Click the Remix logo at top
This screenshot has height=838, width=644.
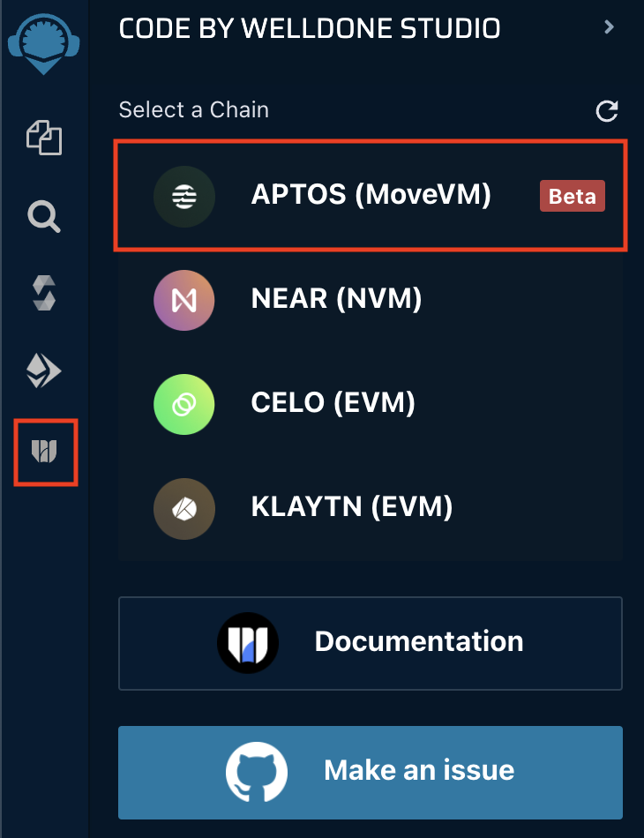(44, 41)
